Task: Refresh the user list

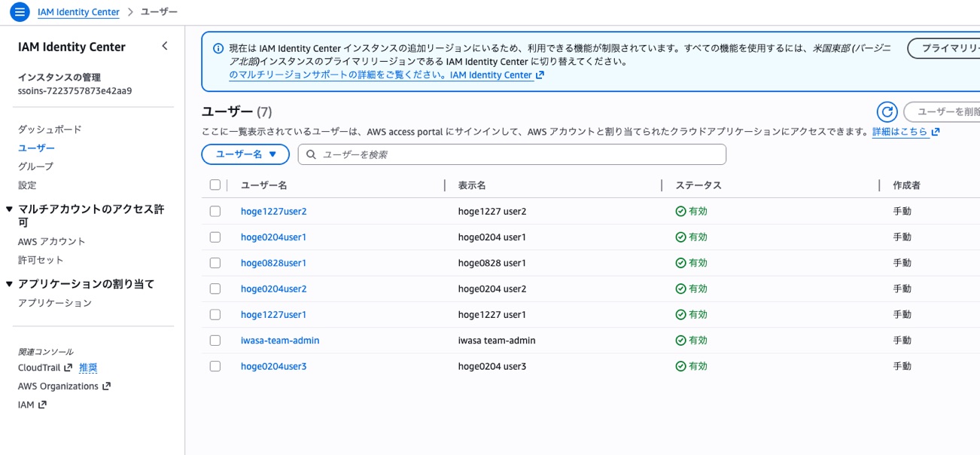Action: [x=887, y=111]
